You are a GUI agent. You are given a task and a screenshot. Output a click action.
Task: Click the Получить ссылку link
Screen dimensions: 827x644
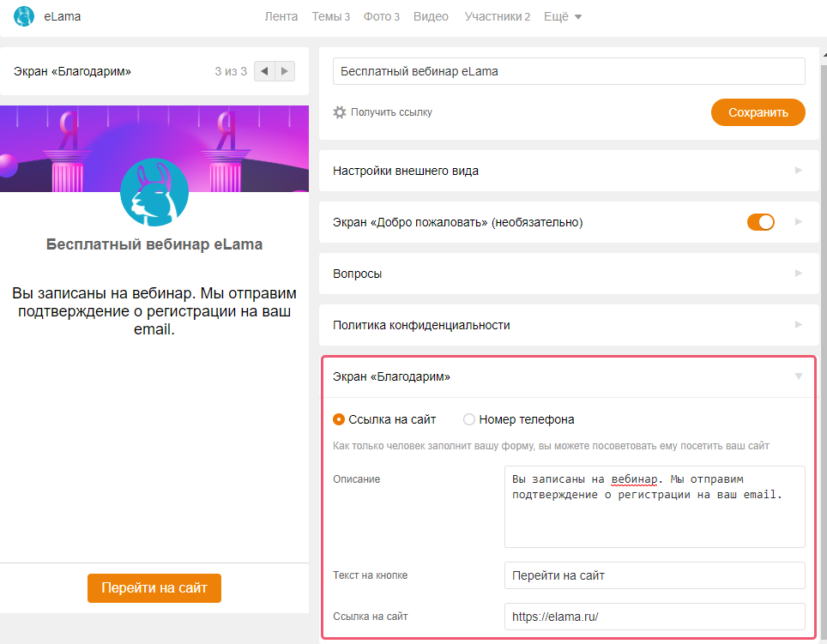(391, 112)
